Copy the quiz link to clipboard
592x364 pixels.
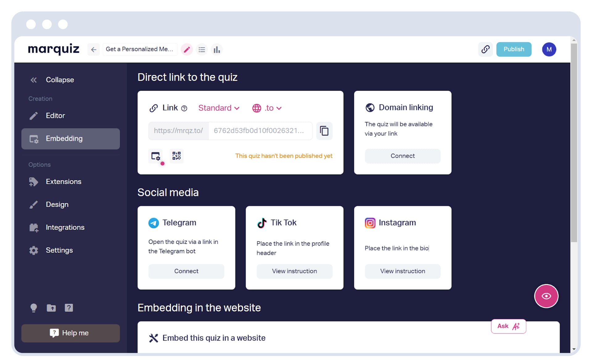tap(324, 131)
